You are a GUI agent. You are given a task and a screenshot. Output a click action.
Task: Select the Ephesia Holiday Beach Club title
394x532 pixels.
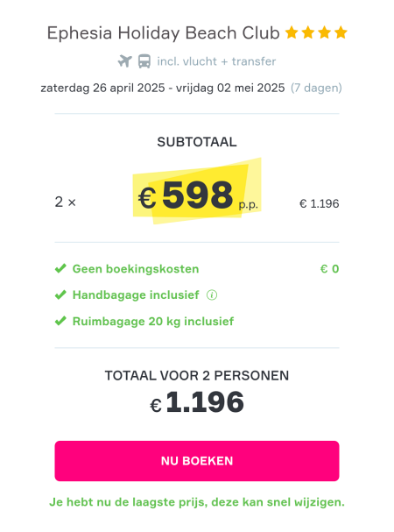(x=164, y=33)
